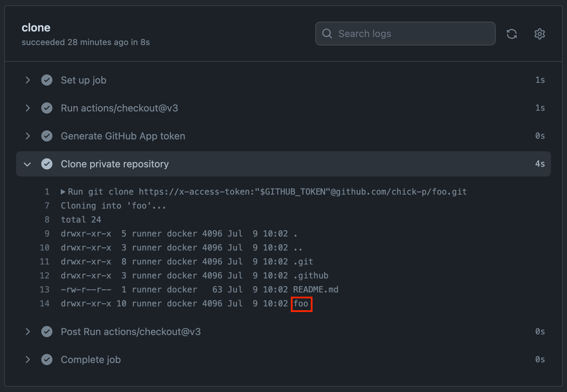
Task: Click check icon beside Complete job
Action: [x=47, y=360]
